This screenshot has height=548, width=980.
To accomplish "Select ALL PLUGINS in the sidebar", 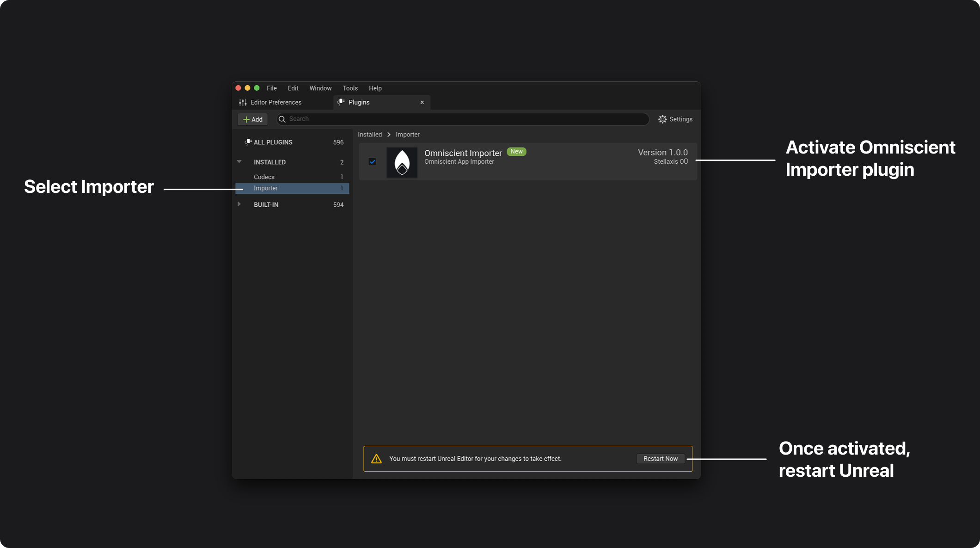I will point(272,142).
